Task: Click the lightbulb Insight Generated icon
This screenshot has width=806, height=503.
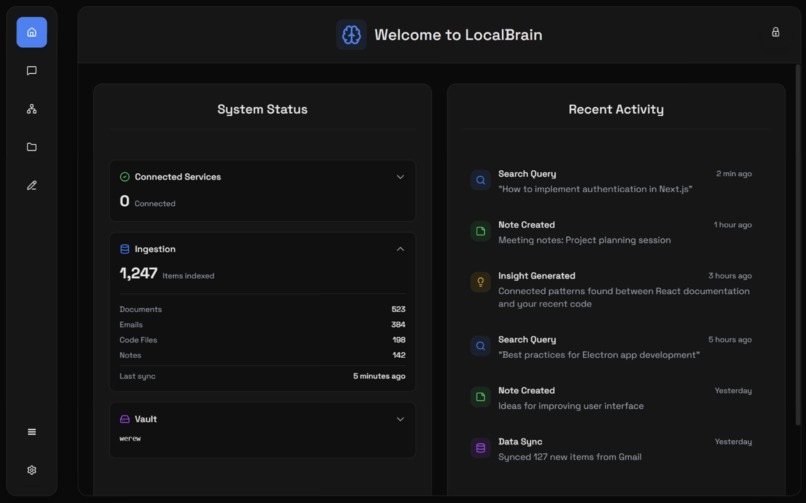Action: (480, 282)
